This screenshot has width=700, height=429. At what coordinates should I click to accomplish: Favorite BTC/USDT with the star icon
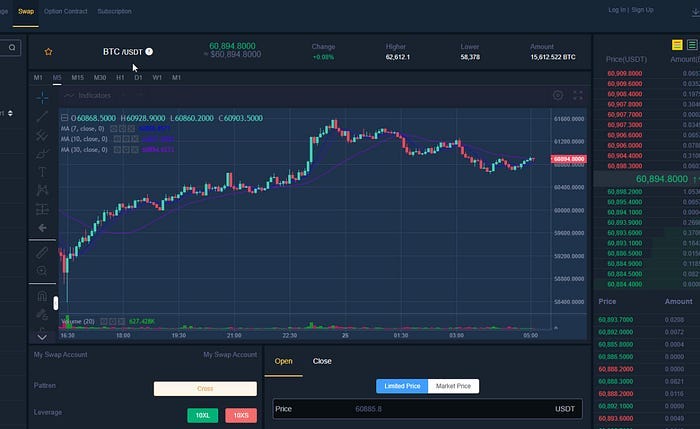pyautogui.click(x=48, y=52)
